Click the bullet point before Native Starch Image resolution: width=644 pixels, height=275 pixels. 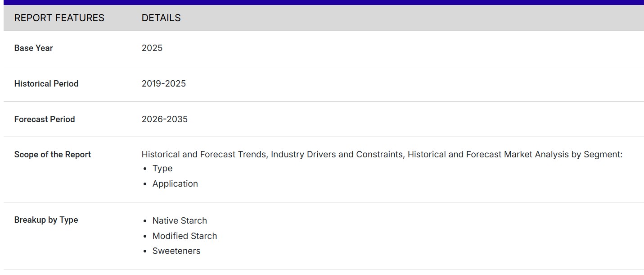coord(145,221)
